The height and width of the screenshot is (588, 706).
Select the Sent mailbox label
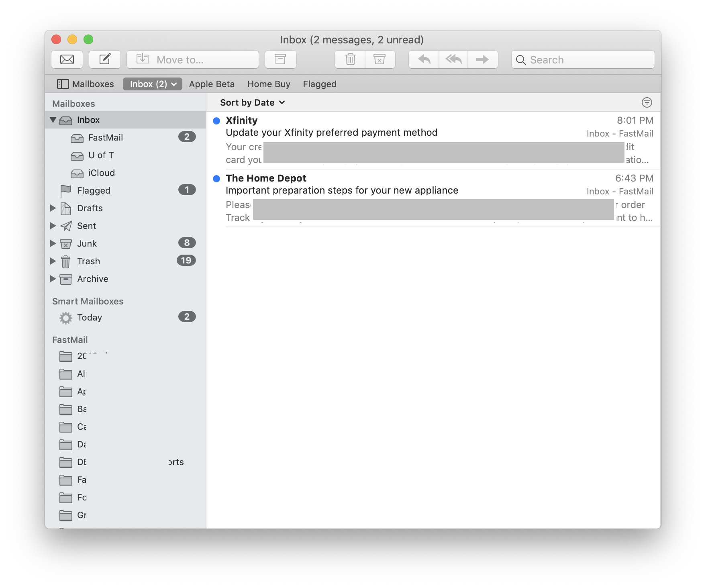point(86,226)
